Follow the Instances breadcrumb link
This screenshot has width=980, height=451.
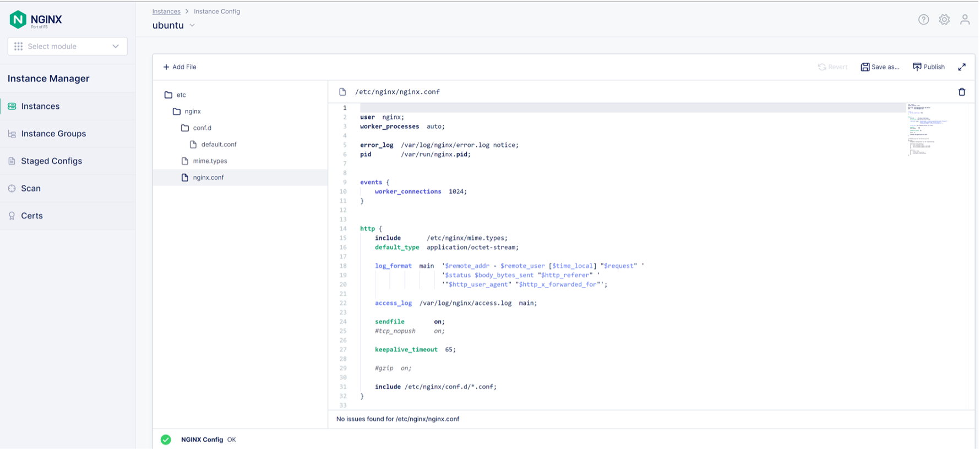[166, 12]
